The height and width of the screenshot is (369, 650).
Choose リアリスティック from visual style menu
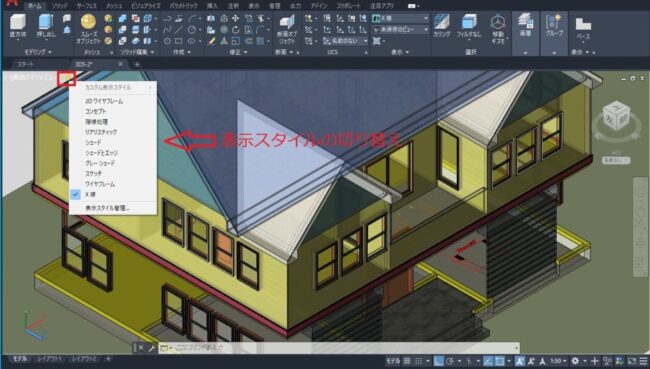[x=101, y=132]
